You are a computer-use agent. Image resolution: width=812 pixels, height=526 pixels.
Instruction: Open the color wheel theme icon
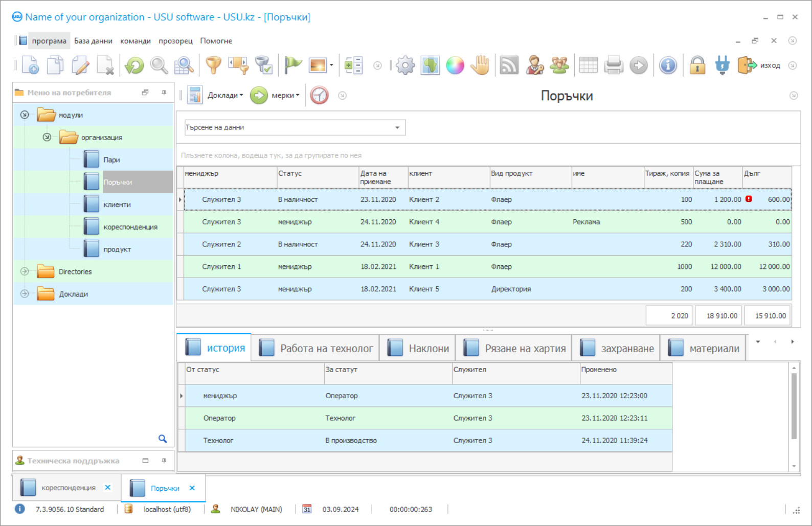pos(455,65)
